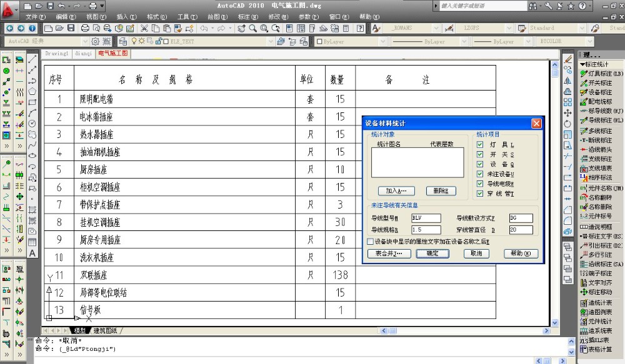Viewport: 625px width, 364px height.
Task: Open the 绘图 menu
Action: click(x=217, y=17)
